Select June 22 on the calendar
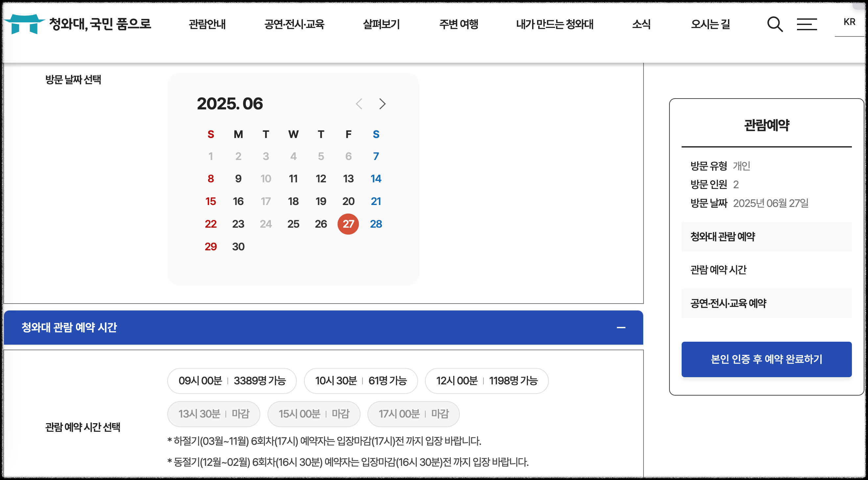The width and height of the screenshot is (868, 480). [211, 224]
